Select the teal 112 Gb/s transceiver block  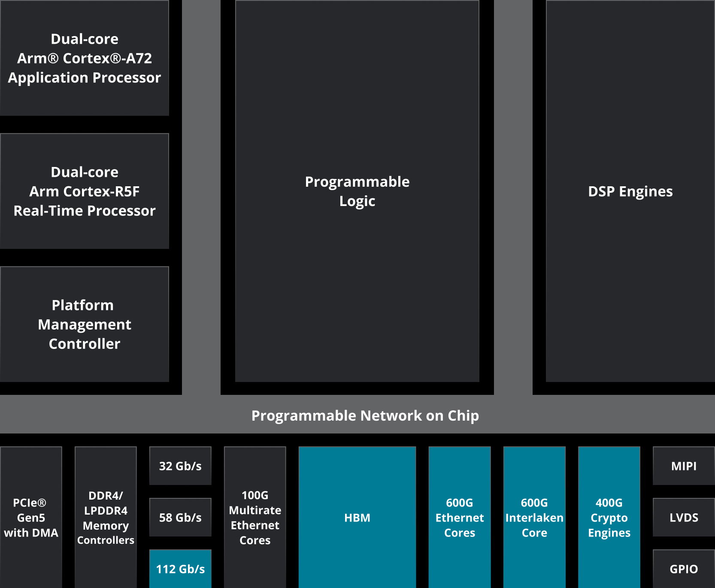(x=180, y=569)
